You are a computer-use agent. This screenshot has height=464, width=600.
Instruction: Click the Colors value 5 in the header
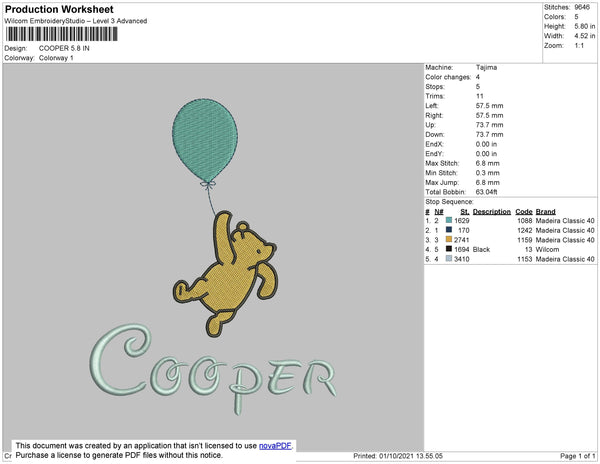pos(576,17)
